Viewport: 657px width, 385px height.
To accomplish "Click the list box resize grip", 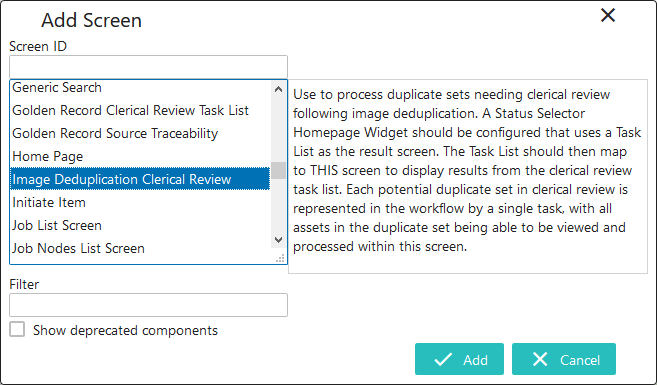I will tap(280, 258).
